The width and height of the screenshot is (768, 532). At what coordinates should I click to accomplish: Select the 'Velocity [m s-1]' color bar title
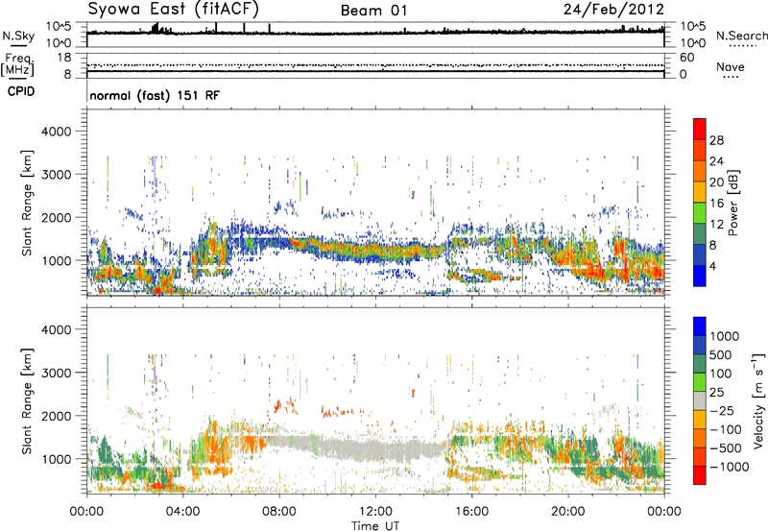[758, 400]
